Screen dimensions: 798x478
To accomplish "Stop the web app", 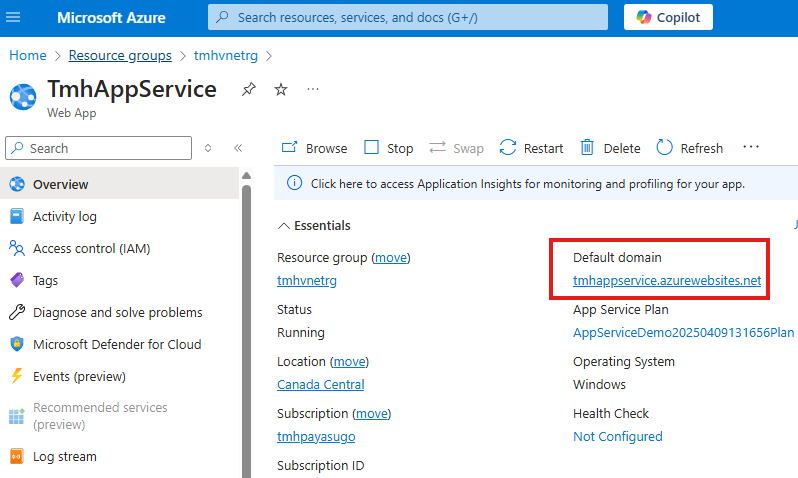I will pyautogui.click(x=388, y=148).
